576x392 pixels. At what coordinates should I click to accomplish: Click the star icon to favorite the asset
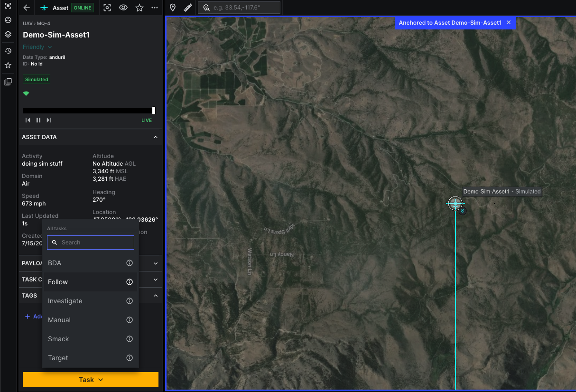click(x=139, y=8)
